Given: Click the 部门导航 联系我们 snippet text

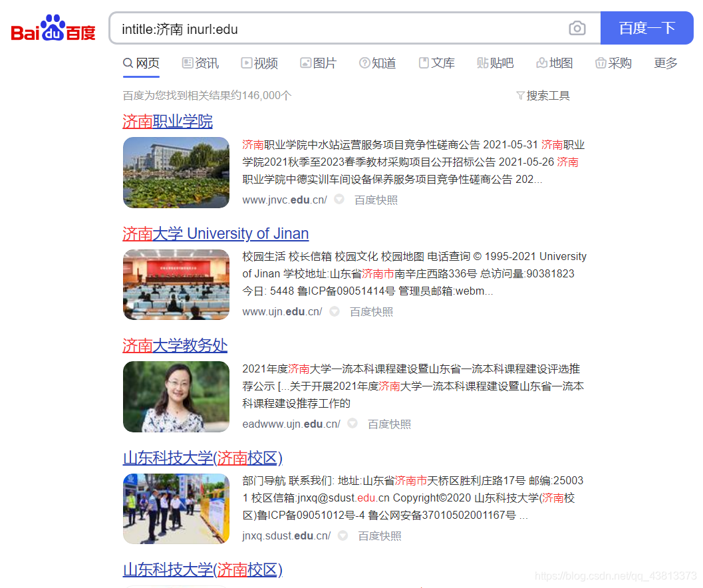Looking at the screenshot, I should point(413,498).
